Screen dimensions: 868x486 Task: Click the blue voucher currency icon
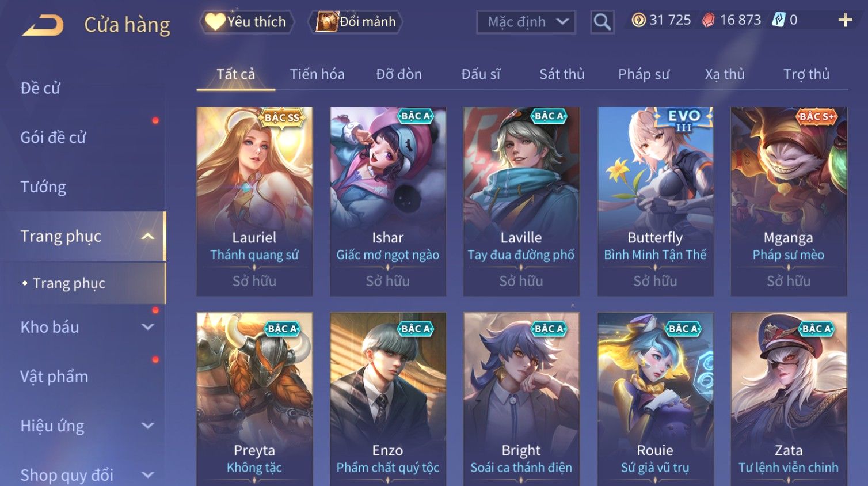pyautogui.click(x=778, y=20)
